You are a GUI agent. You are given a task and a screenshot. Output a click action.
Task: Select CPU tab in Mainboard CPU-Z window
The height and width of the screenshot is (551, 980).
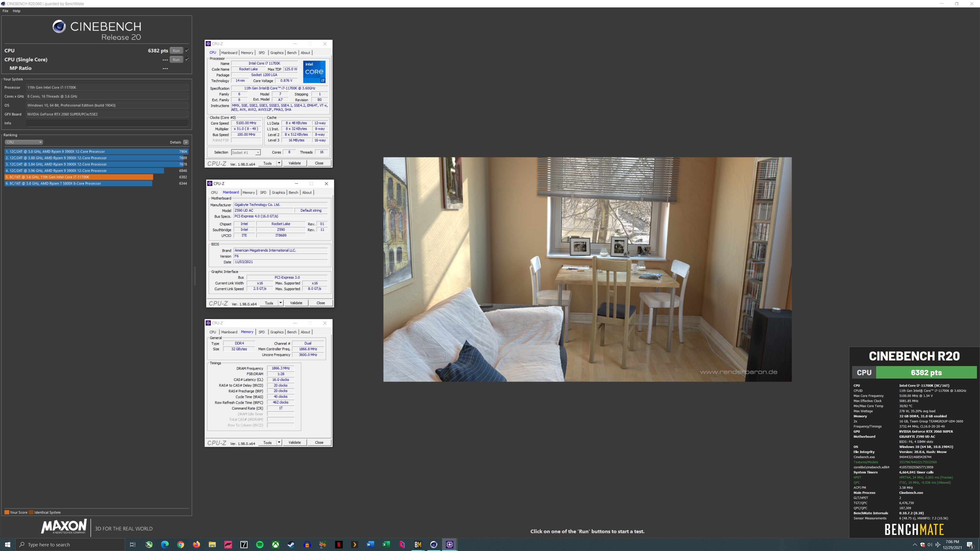coord(214,192)
